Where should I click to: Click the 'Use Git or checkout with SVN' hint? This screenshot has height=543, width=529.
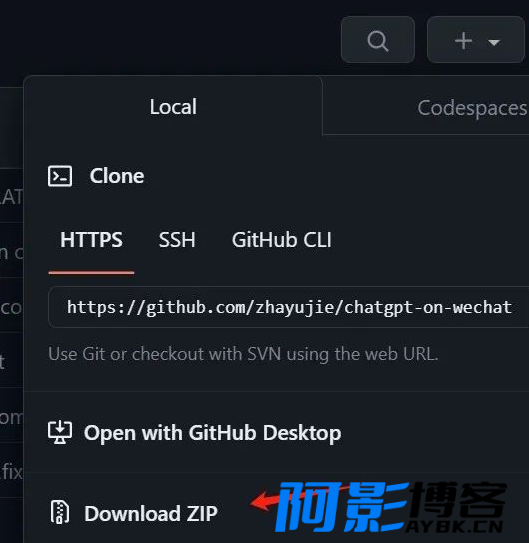pyautogui.click(x=243, y=354)
